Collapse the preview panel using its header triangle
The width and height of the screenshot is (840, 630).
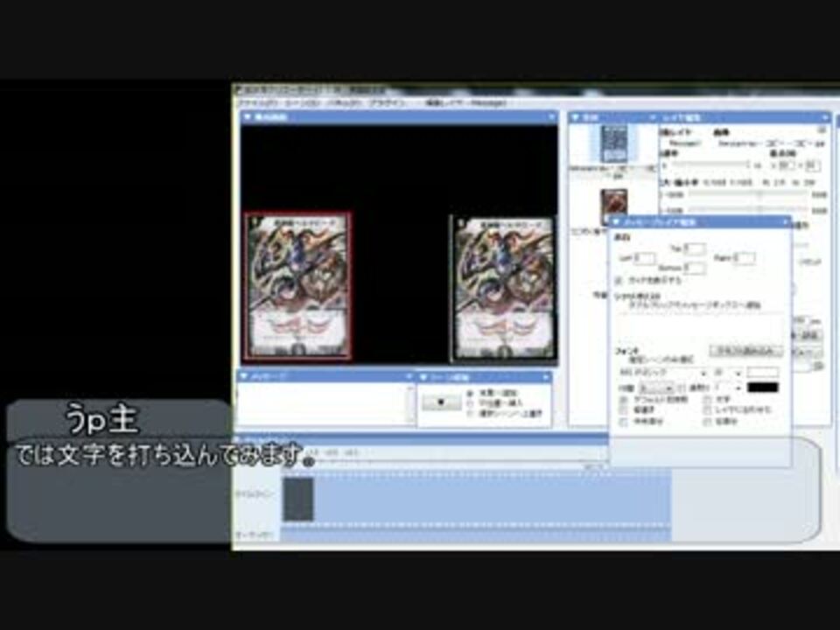tap(248, 116)
